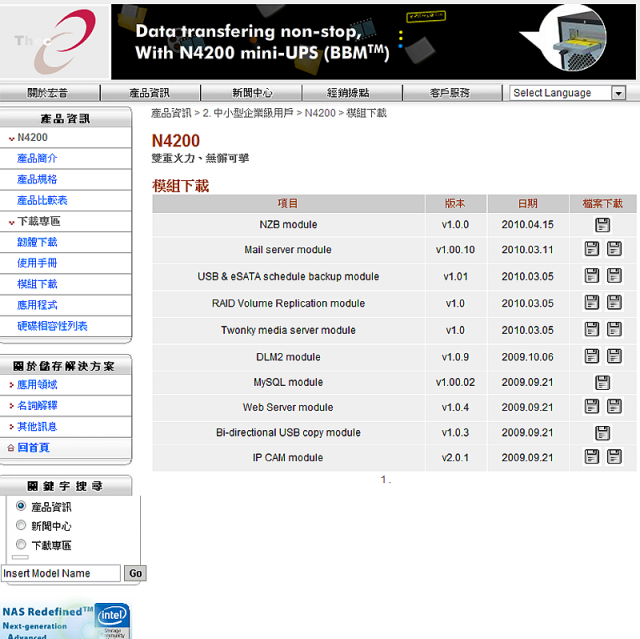Open 使用手冊 in the sidebar
640x639 pixels.
(37, 263)
